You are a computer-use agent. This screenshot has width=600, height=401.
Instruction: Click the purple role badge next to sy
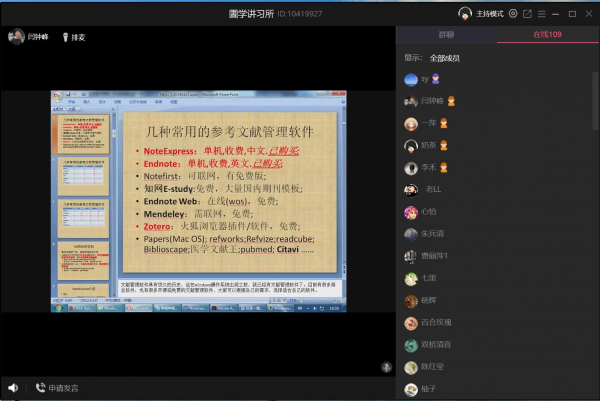[435, 79]
